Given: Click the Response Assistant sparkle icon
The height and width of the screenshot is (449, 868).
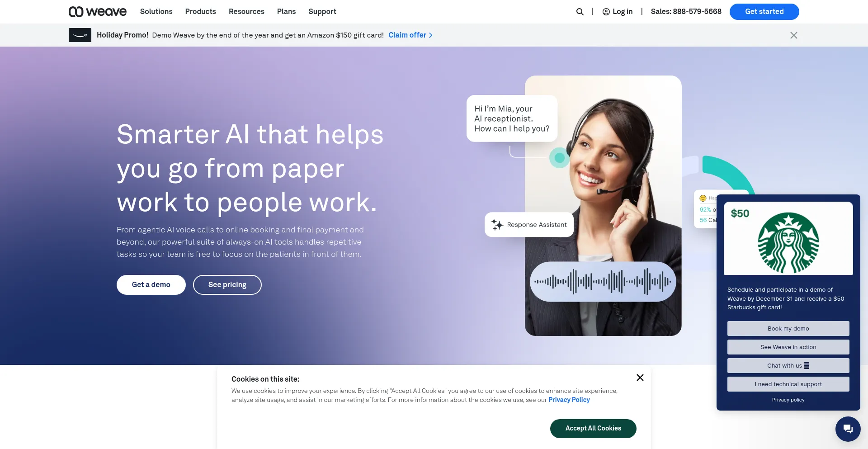Looking at the screenshot, I should [x=497, y=225].
